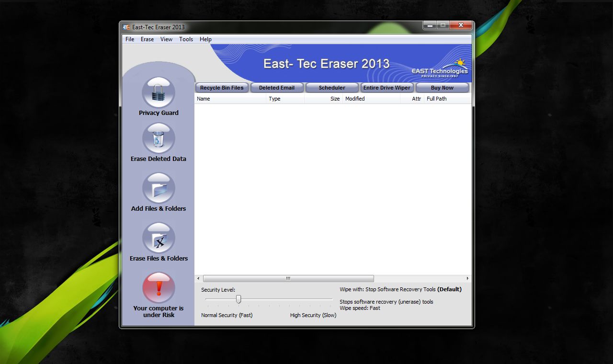Open the red computer under Risk alert icon
This screenshot has height=364, width=613.
coord(159,288)
